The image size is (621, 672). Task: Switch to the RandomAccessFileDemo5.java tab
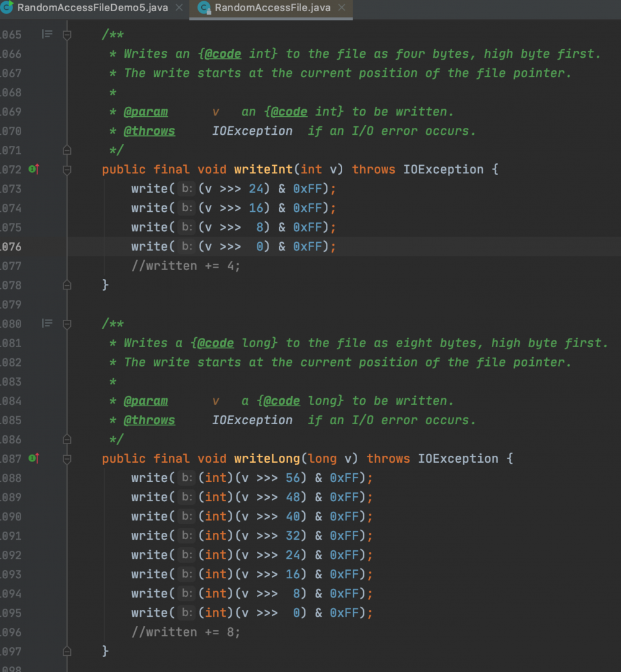click(x=93, y=8)
